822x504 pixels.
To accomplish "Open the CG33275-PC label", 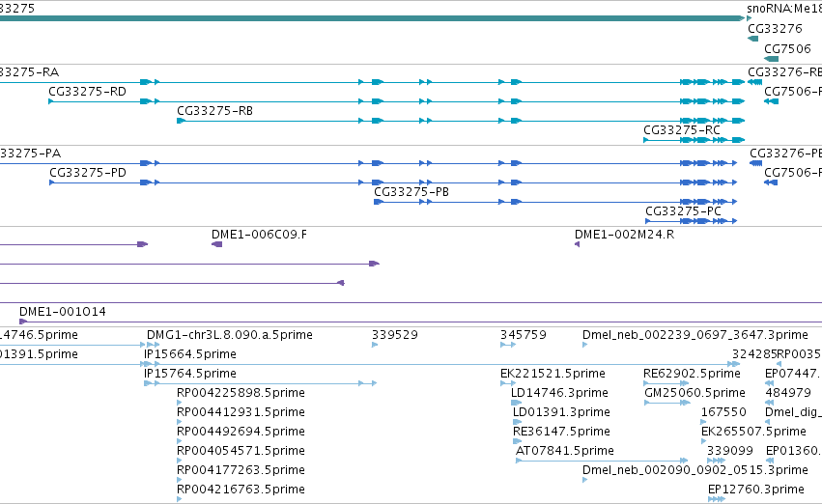I will pyautogui.click(x=683, y=211).
